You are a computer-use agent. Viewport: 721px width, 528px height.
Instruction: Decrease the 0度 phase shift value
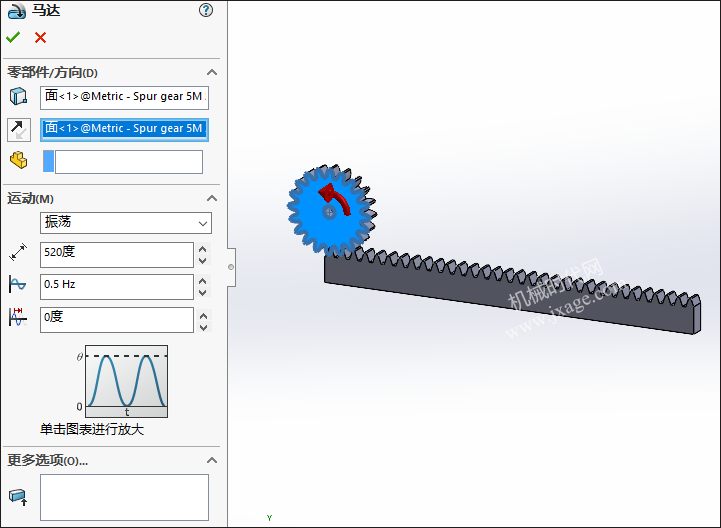coord(203,327)
